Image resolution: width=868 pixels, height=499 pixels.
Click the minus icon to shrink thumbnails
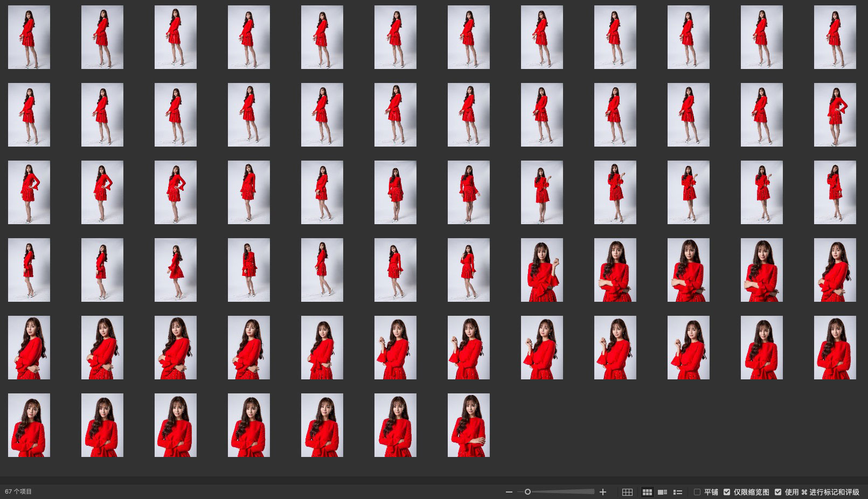[509, 492]
